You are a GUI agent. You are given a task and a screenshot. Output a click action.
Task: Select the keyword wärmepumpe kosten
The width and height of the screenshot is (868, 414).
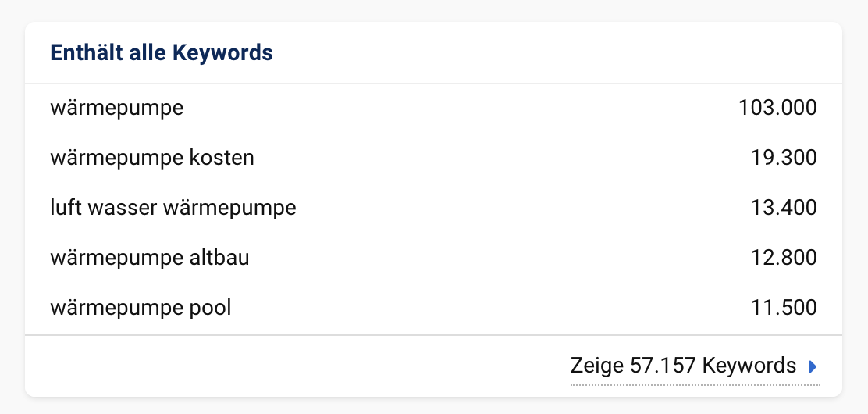[x=152, y=158]
